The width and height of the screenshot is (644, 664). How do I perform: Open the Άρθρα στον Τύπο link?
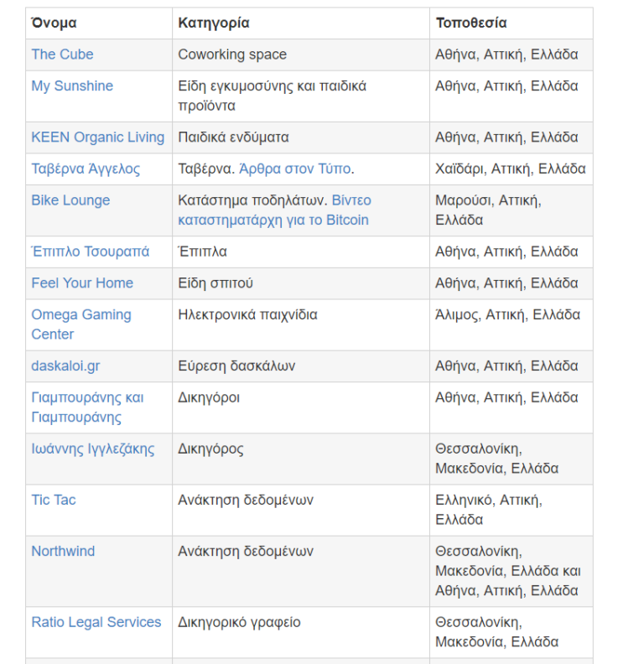click(x=294, y=169)
